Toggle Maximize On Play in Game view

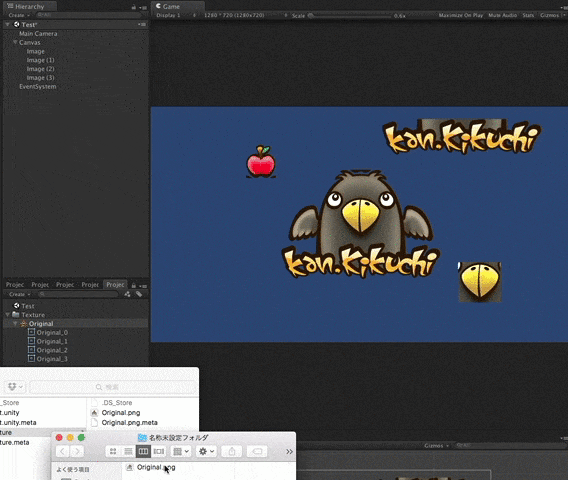(461, 15)
